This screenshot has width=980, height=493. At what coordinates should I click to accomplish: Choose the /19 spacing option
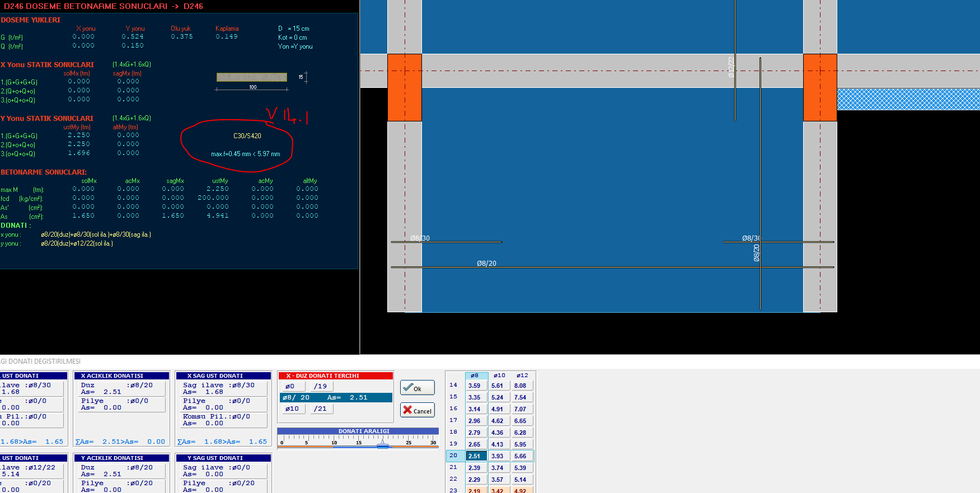click(x=321, y=386)
